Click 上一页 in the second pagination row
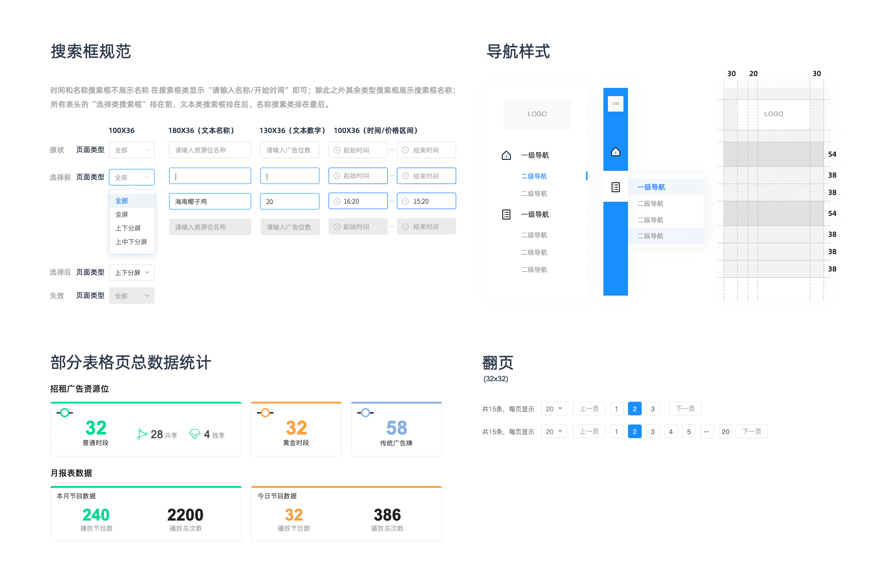This screenshot has height=588, width=875. point(589,431)
